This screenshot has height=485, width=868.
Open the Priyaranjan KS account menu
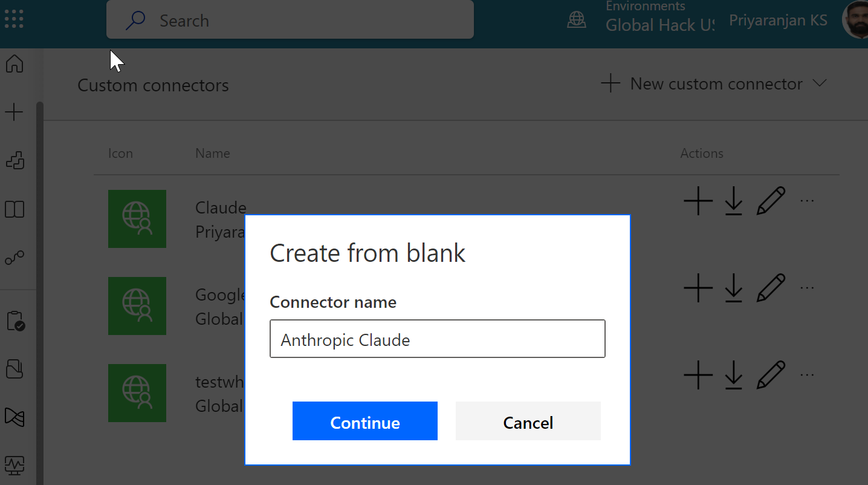click(778, 20)
